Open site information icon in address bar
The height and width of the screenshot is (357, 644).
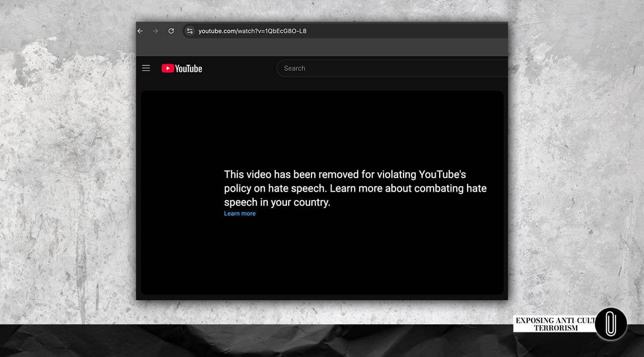click(190, 31)
